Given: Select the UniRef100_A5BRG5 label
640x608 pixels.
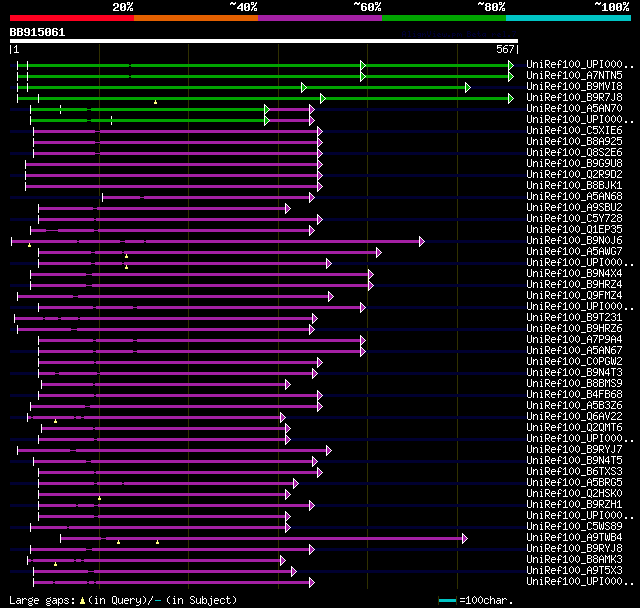Looking at the screenshot, I should pyautogui.click(x=574, y=483).
